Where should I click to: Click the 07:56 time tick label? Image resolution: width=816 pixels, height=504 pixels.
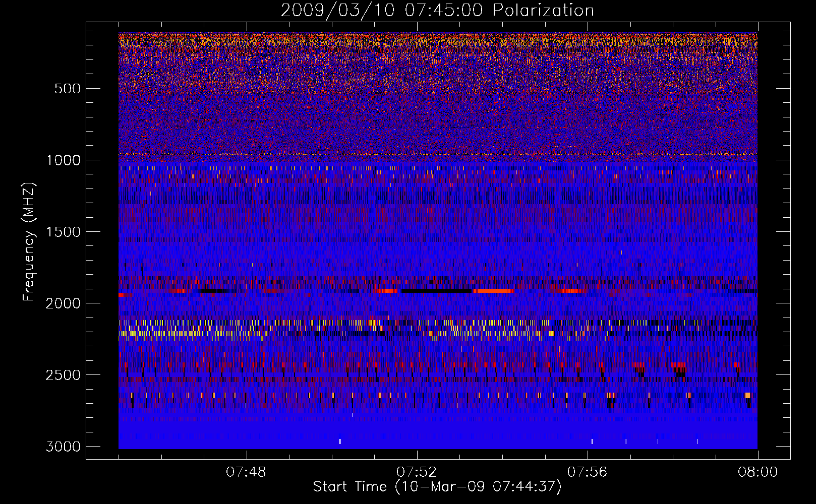coord(588,472)
